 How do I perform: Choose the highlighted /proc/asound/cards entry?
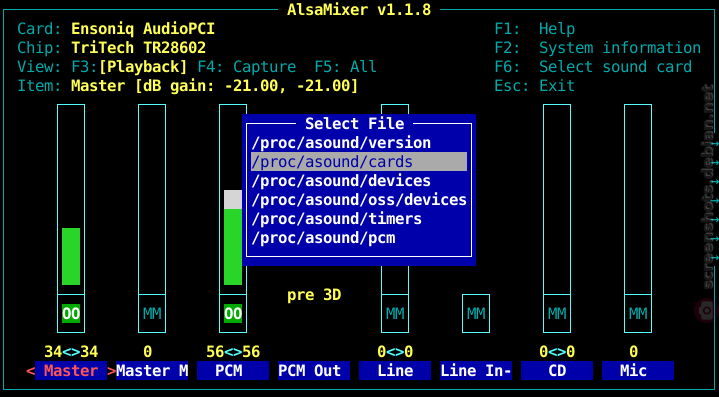click(x=359, y=162)
